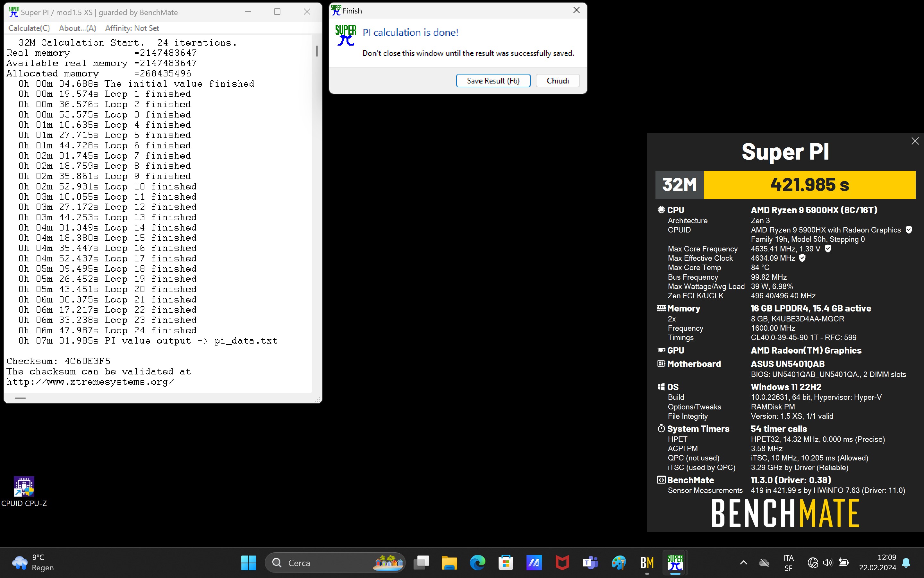Click the ASUS UN5401QAB motherboard name
The height and width of the screenshot is (578, 924).
coord(788,363)
